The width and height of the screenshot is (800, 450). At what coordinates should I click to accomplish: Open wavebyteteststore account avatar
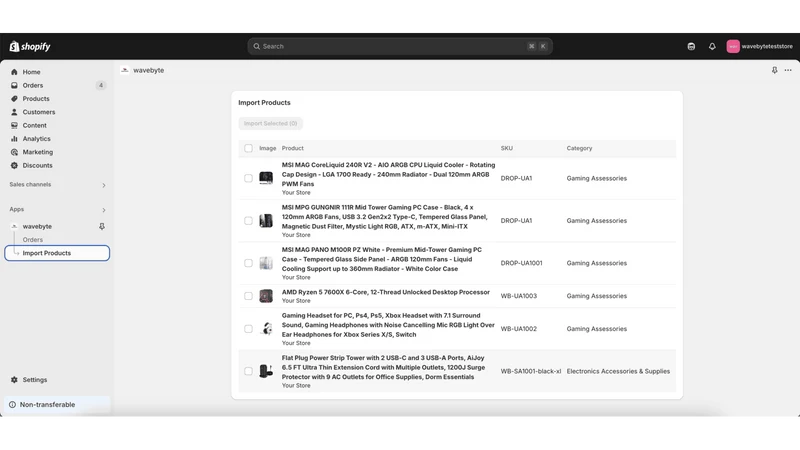click(733, 46)
